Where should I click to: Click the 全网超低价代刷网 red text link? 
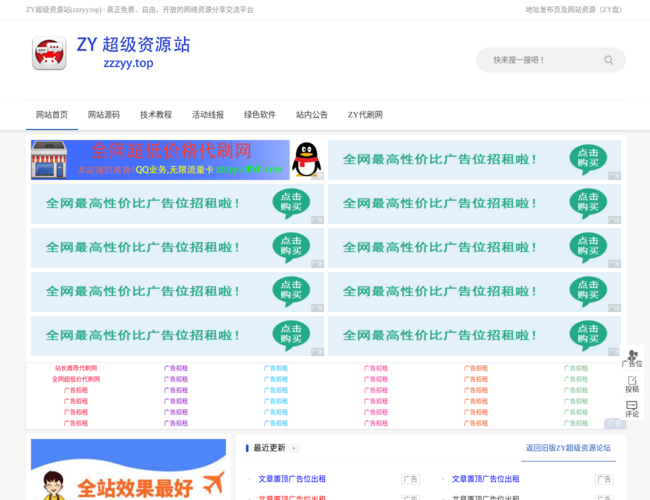76,379
